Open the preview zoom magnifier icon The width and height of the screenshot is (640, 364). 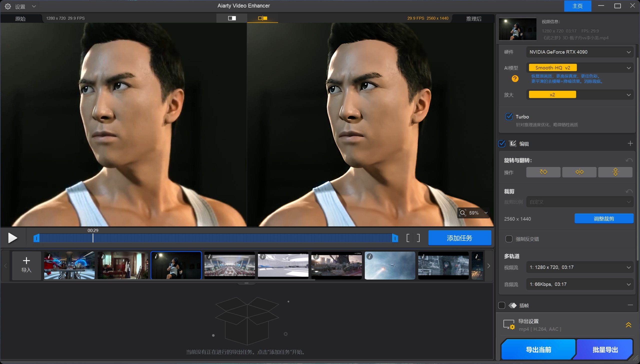(462, 213)
